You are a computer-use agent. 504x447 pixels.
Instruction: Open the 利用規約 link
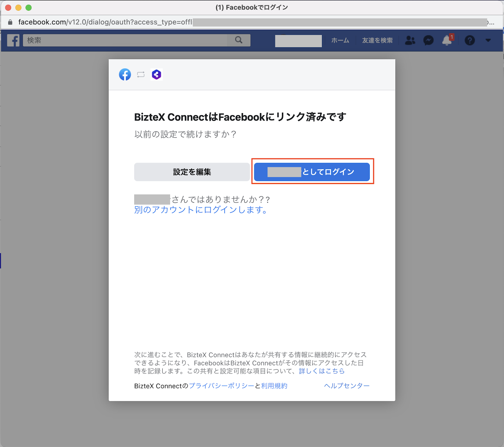(274, 386)
